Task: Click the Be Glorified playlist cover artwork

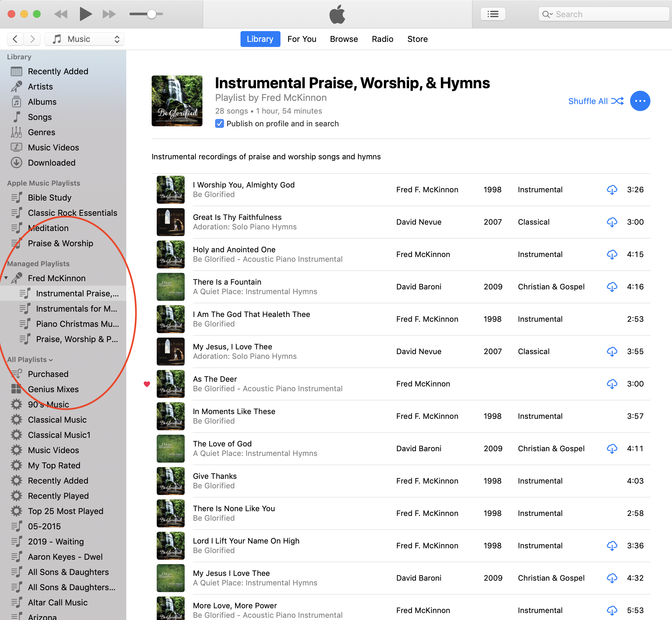Action: (x=177, y=101)
